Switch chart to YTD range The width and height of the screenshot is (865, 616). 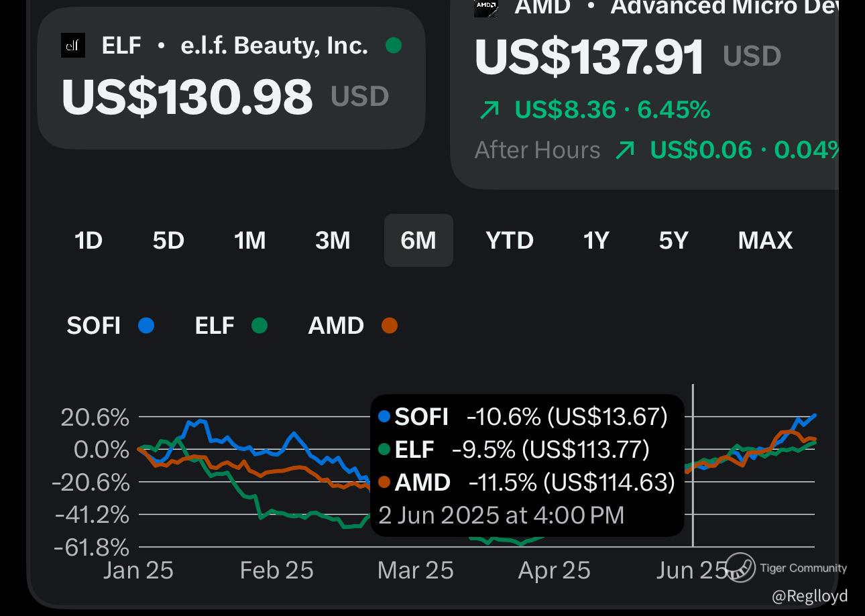[x=510, y=241]
